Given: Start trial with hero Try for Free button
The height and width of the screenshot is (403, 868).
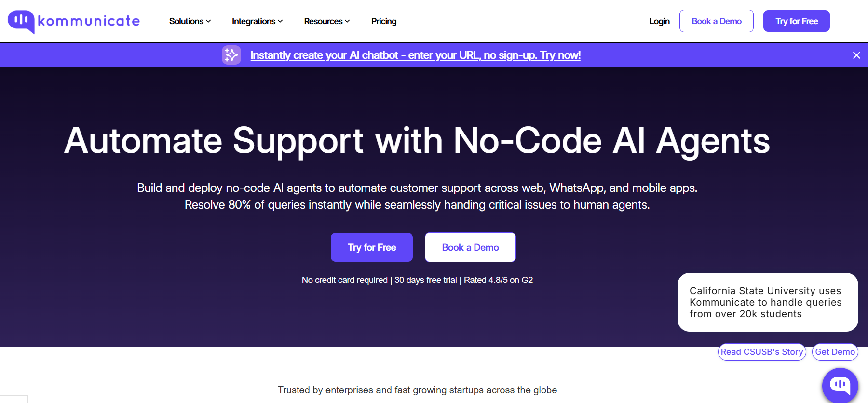Looking at the screenshot, I should pos(371,247).
